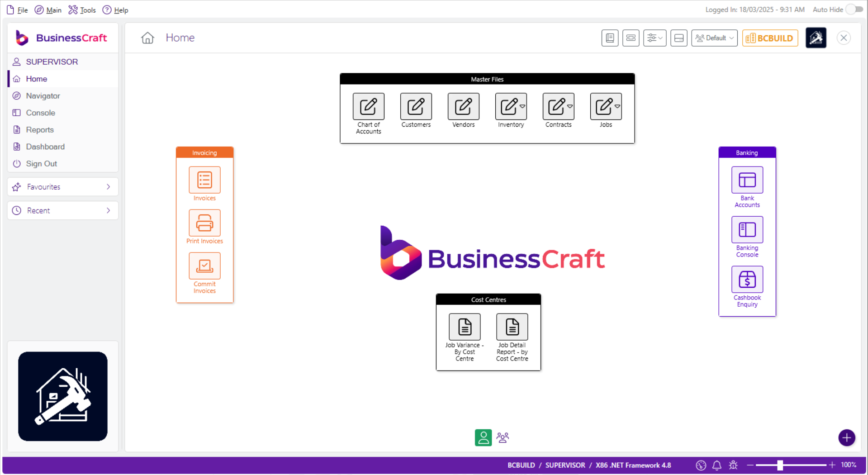Click the 100% zoom level text
This screenshot has height=475, width=868.
(x=849, y=465)
